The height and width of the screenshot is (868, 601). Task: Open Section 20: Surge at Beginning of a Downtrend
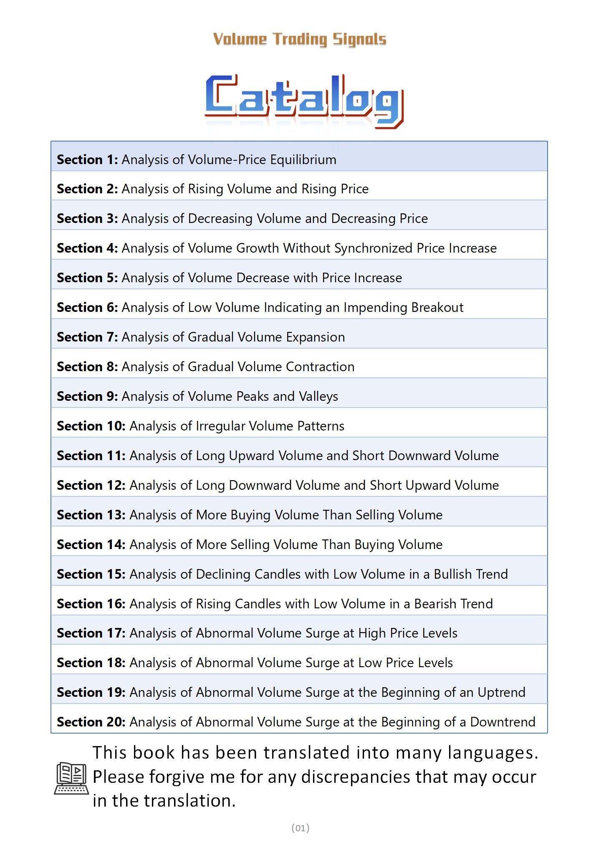click(x=296, y=722)
